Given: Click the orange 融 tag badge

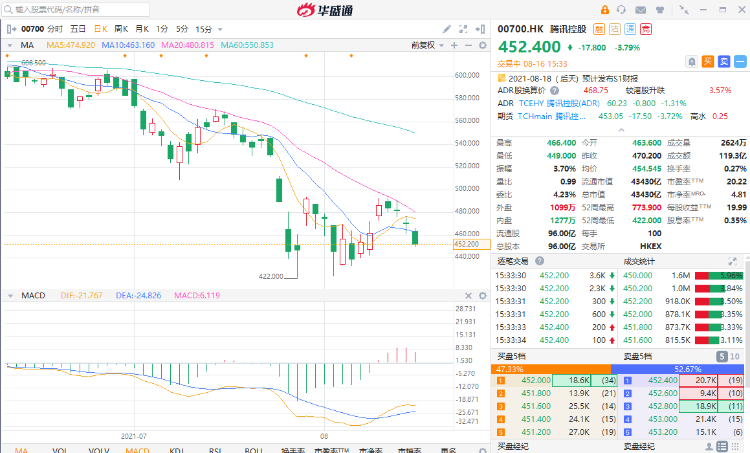Looking at the screenshot, I should tap(599, 29).
